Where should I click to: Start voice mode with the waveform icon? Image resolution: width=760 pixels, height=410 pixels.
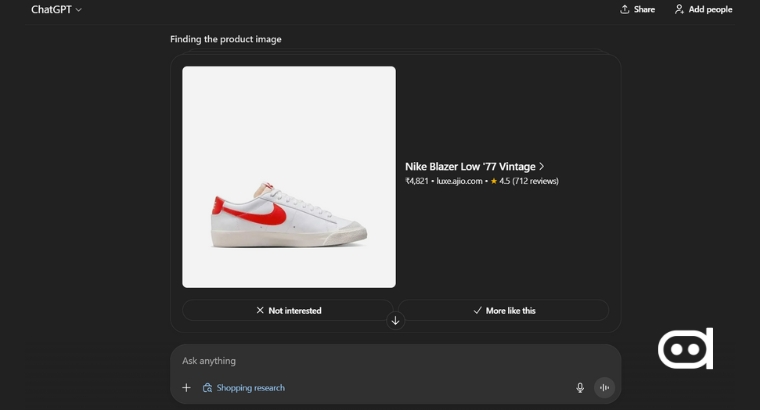tap(604, 388)
